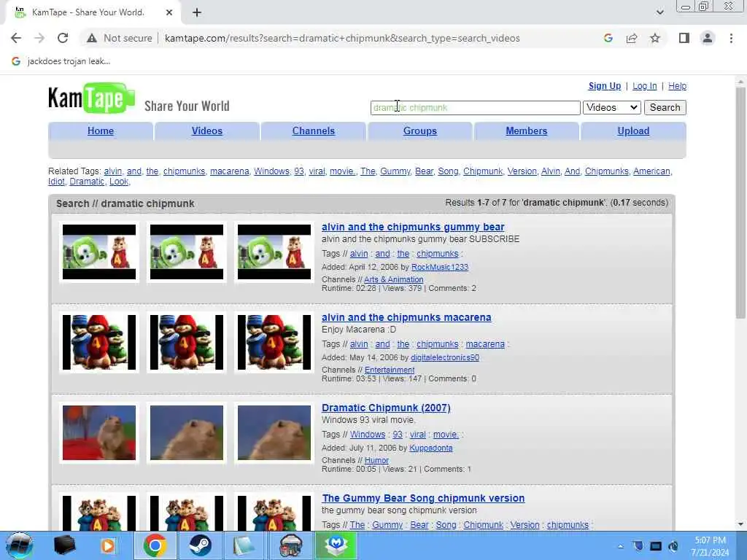Image resolution: width=747 pixels, height=560 pixels.
Task: Open the black box taskbar application
Action: coord(64,545)
